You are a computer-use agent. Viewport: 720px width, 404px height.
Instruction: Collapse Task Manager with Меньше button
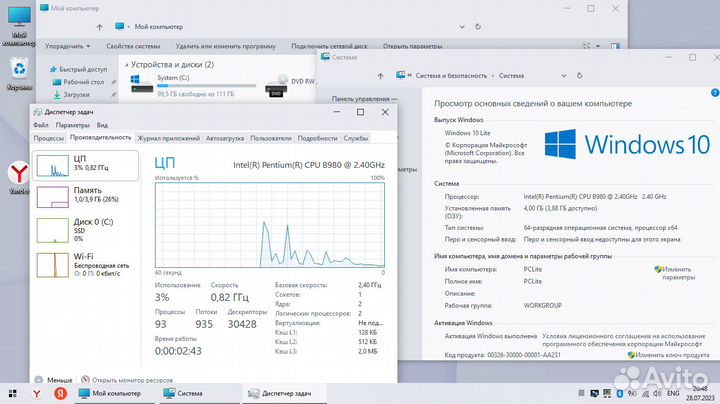pyautogui.click(x=53, y=380)
